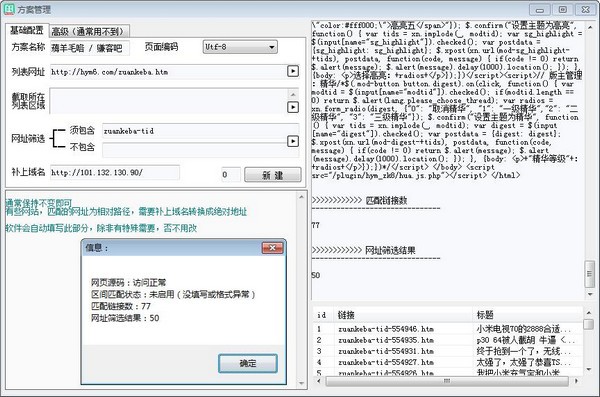Click the 方案管理 app icon in title bar
The width and height of the screenshot is (600, 397).
pos(9,9)
